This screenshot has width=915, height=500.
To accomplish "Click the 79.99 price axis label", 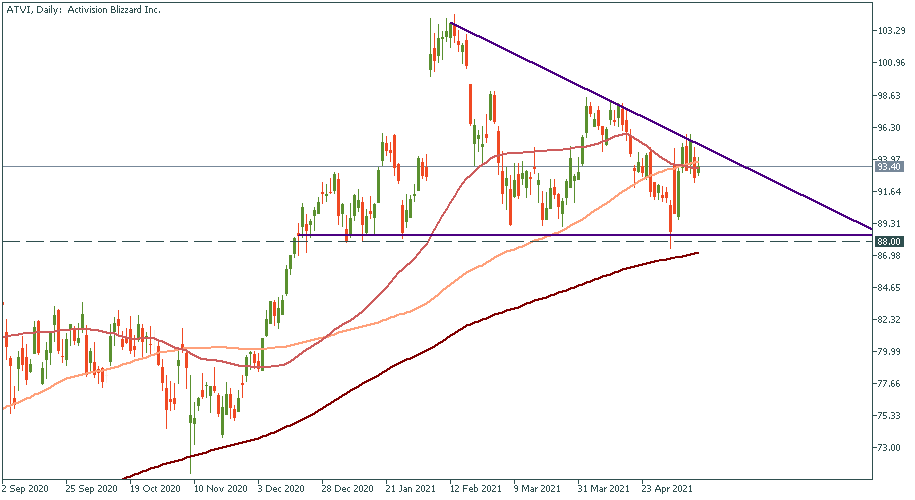I will coord(889,352).
